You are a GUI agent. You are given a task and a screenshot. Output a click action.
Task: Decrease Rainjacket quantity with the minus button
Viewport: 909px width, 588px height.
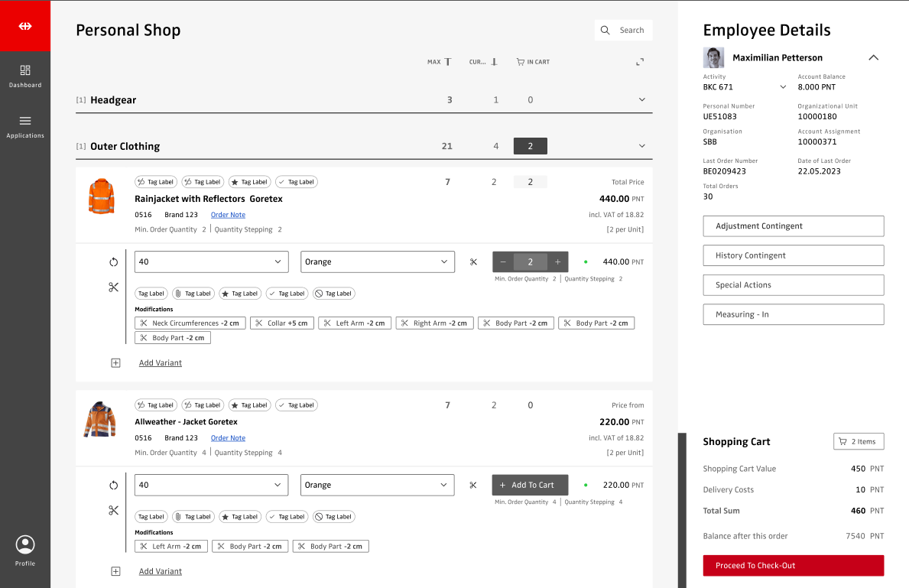pos(503,262)
